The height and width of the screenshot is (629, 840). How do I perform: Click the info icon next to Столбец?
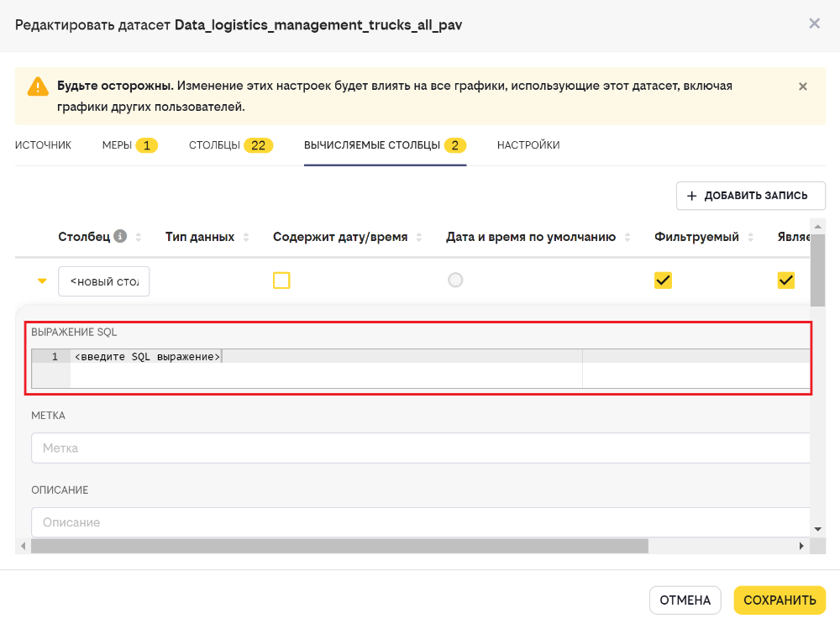pos(120,236)
